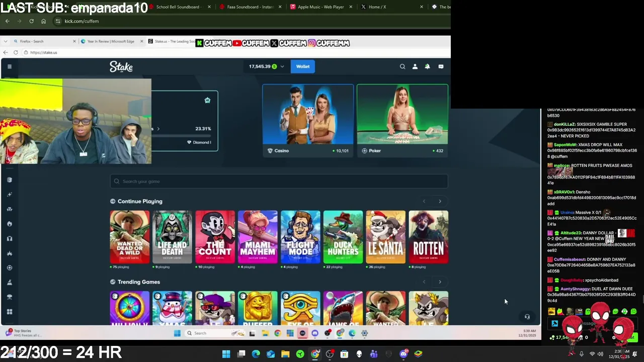Viewport: 644px width, 362px height.
Task: Open the Eye of Horus trending game
Action: pos(300,308)
